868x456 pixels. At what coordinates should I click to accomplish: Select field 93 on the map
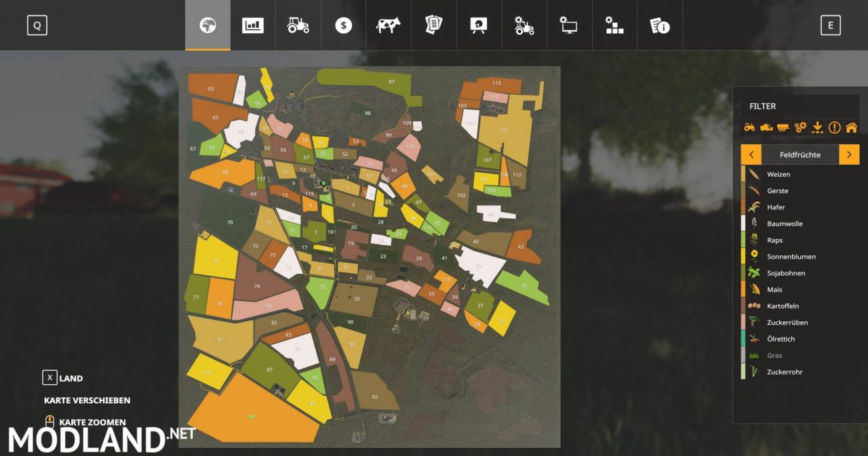211,89
